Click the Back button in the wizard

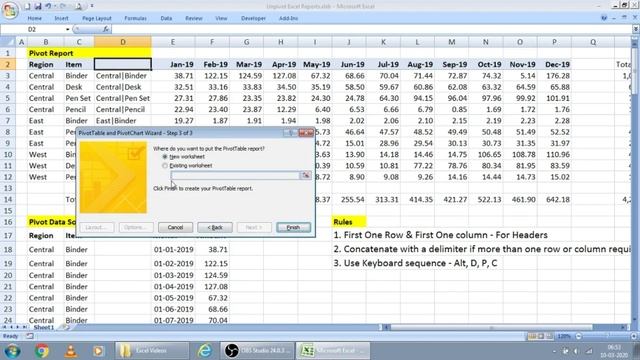215,227
